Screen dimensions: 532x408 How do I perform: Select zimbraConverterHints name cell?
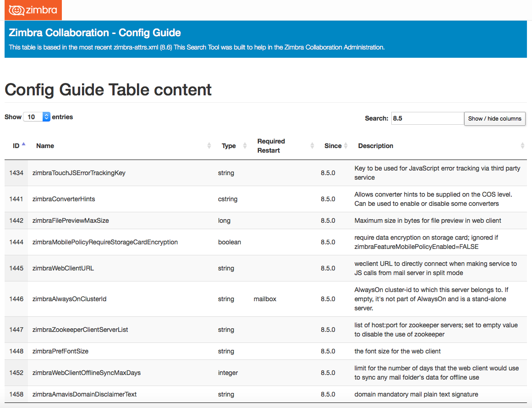pyautogui.click(x=121, y=199)
